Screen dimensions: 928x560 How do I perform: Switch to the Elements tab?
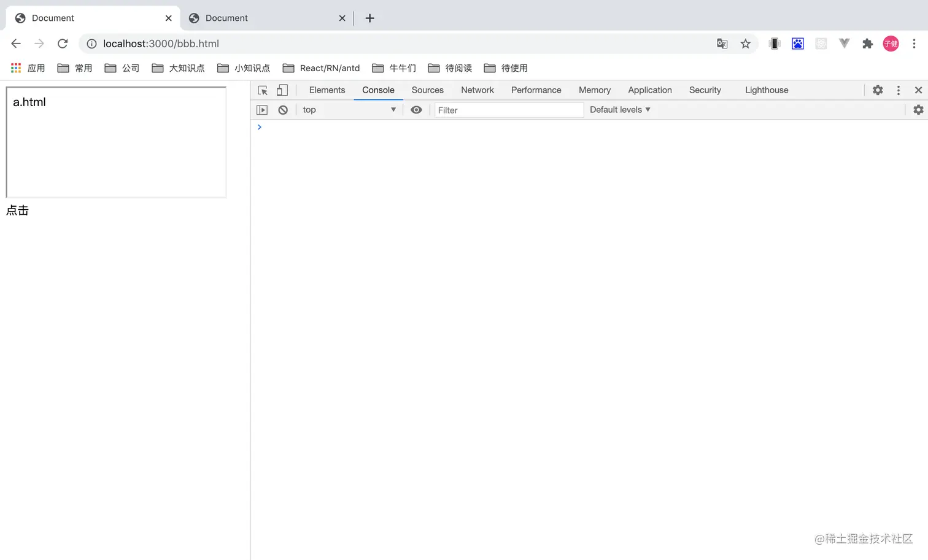coord(327,90)
